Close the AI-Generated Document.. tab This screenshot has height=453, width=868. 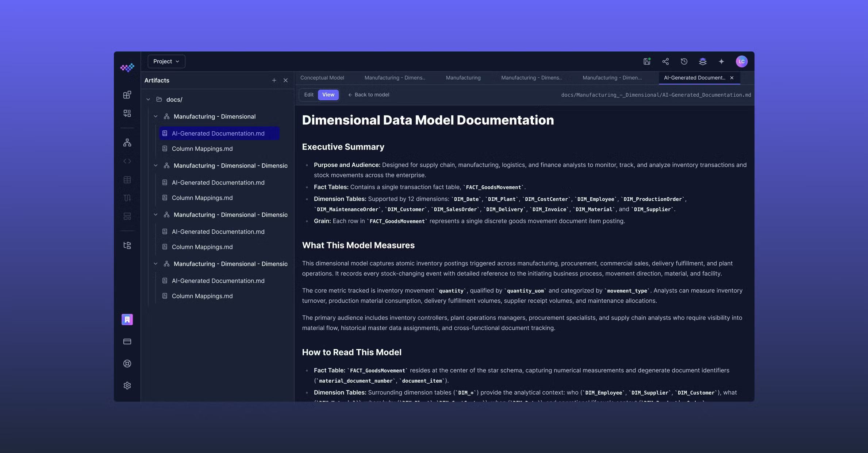[732, 78]
